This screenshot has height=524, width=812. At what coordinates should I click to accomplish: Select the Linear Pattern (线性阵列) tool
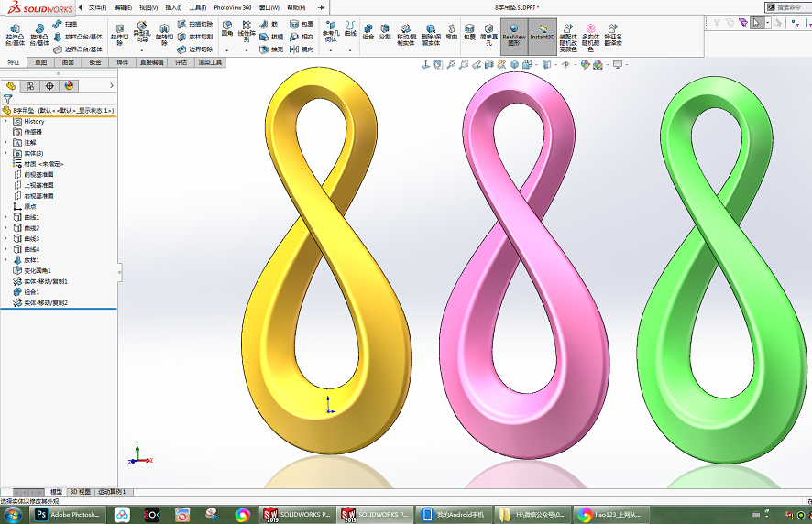click(247, 32)
